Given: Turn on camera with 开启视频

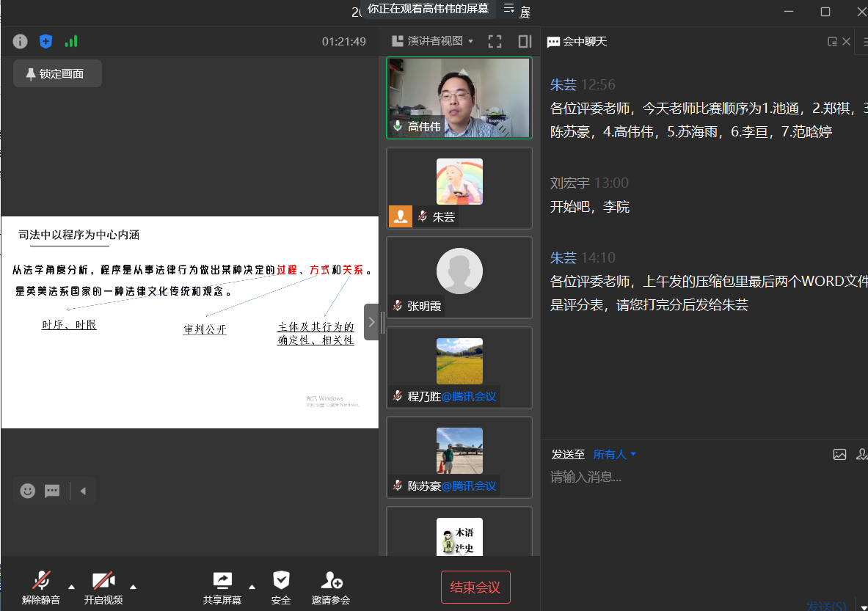Looking at the screenshot, I should [x=103, y=588].
